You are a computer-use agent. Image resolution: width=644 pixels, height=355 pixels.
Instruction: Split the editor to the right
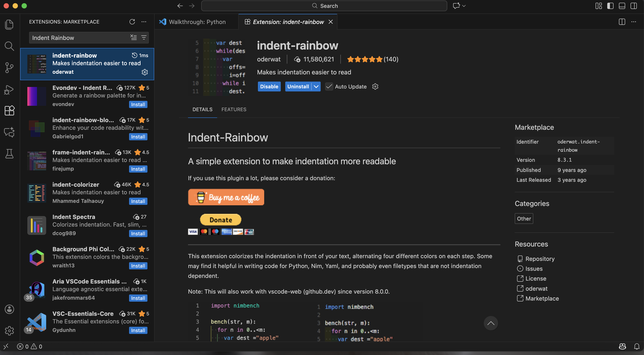coord(622,22)
